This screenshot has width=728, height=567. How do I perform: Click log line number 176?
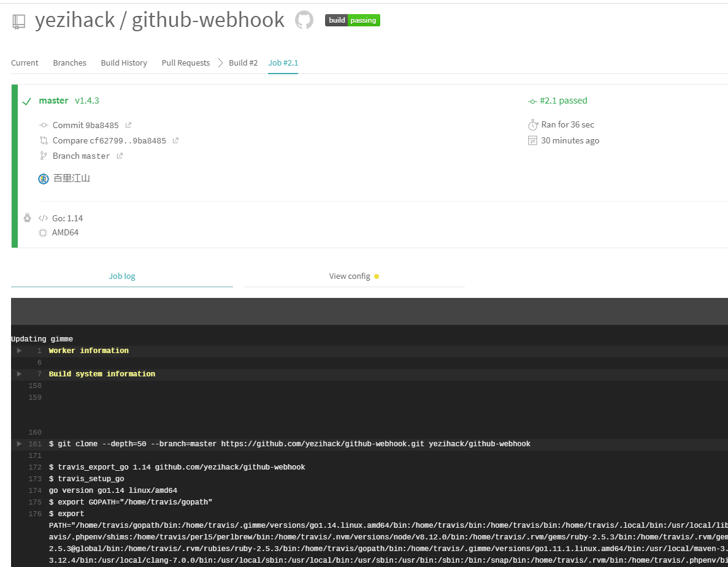pos(35,514)
